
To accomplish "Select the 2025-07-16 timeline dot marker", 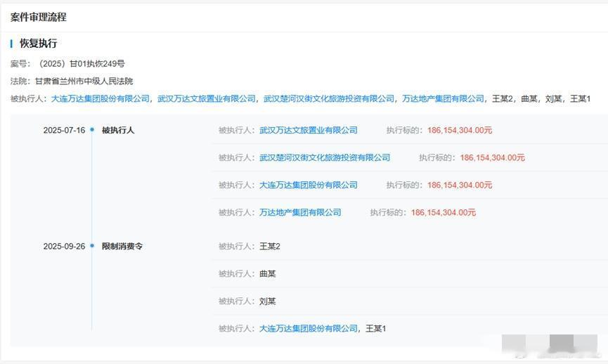I will 92,130.
